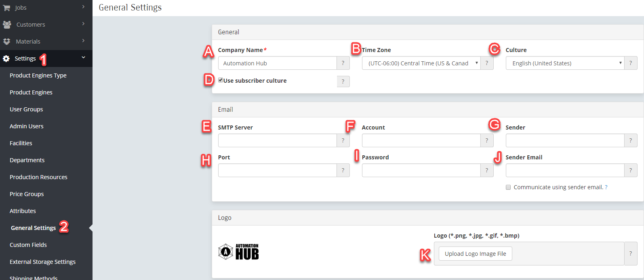The height and width of the screenshot is (280, 644).
Task: Open Product Engines from the sidebar
Action: [31, 92]
